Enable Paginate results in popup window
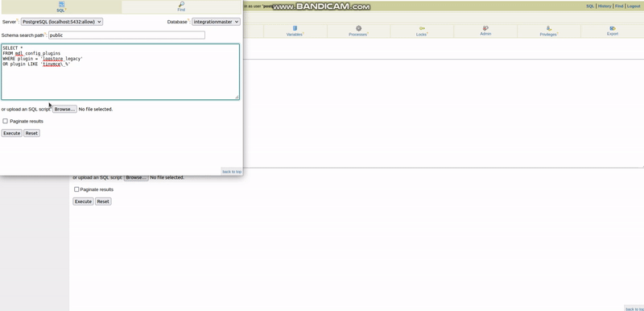The height and width of the screenshot is (311, 644). 6,121
